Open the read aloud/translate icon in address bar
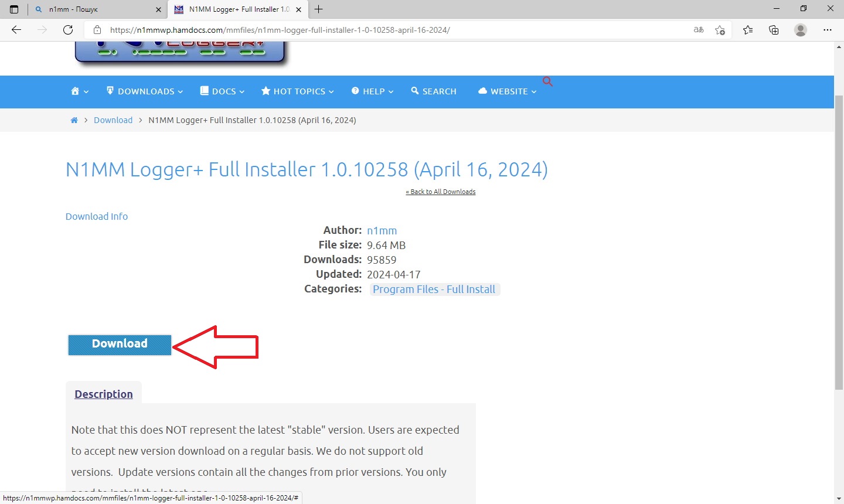844x504 pixels. point(699,30)
